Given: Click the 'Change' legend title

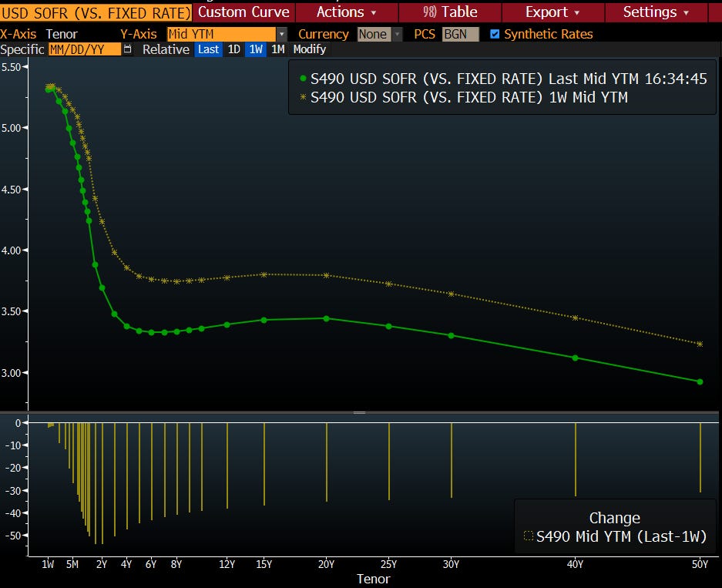Looking at the screenshot, I should tap(615, 518).
